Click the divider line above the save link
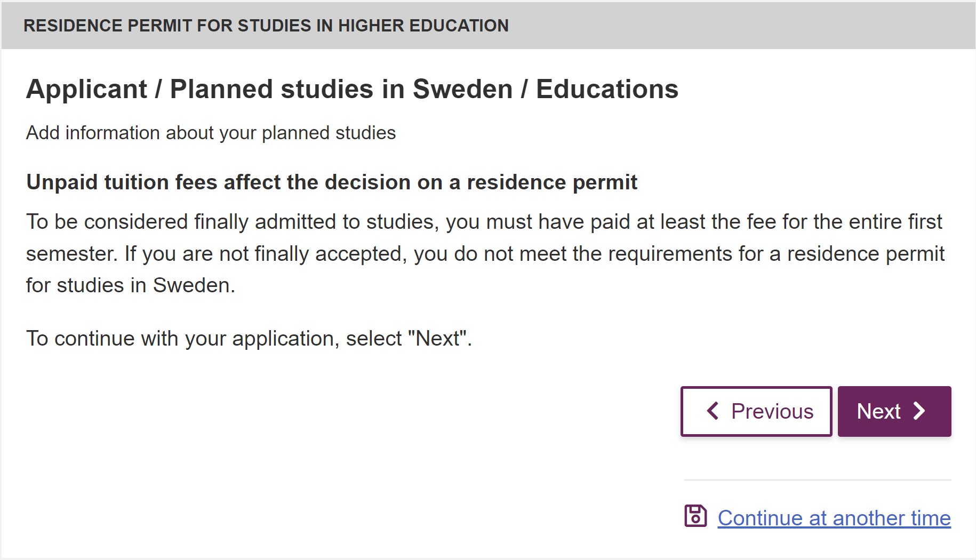976x560 pixels. click(x=818, y=480)
